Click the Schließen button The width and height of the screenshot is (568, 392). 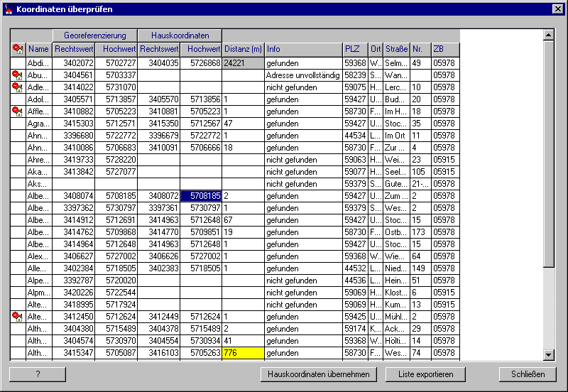tap(528, 374)
